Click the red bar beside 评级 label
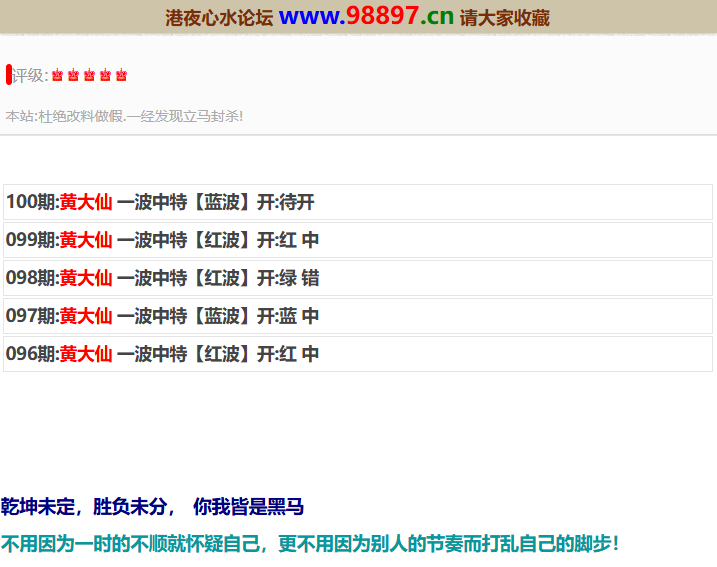717x567 pixels. (9, 75)
